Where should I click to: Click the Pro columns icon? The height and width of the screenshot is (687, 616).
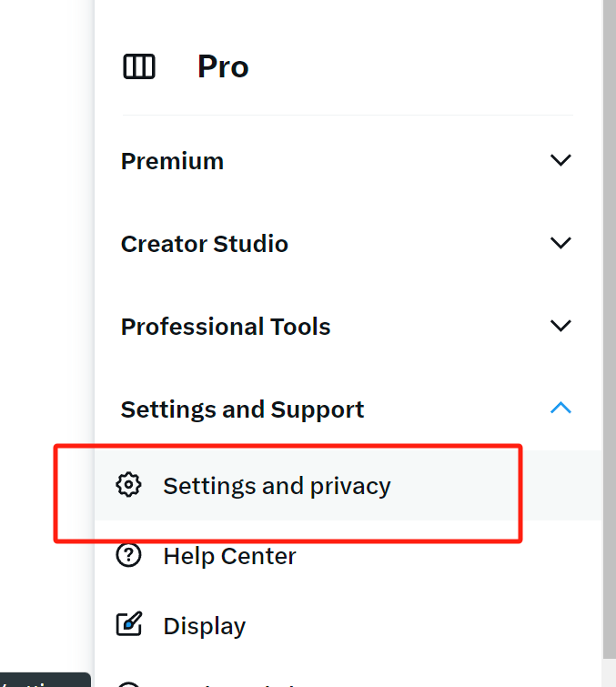[139, 67]
